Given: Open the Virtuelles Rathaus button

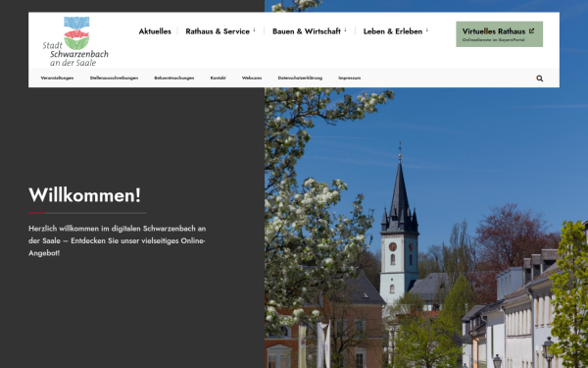Looking at the screenshot, I should click(499, 34).
